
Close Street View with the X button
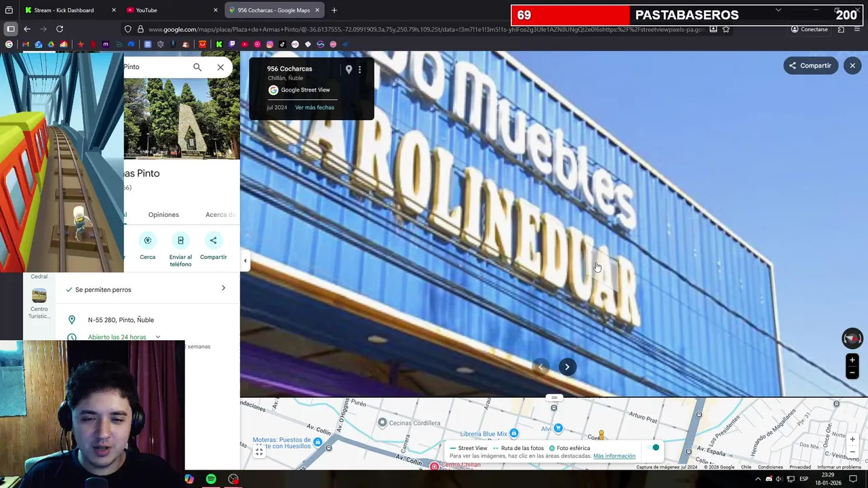click(x=852, y=66)
